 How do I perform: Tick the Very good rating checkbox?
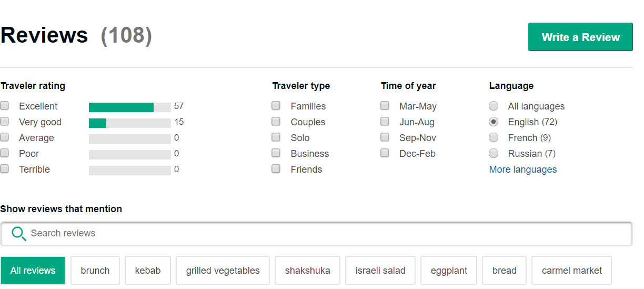click(5, 122)
